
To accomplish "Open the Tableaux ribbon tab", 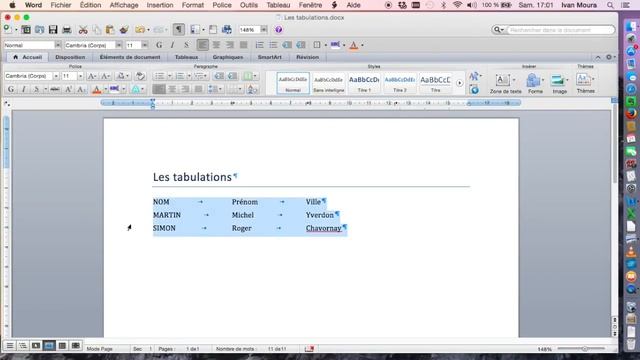I will point(187,57).
